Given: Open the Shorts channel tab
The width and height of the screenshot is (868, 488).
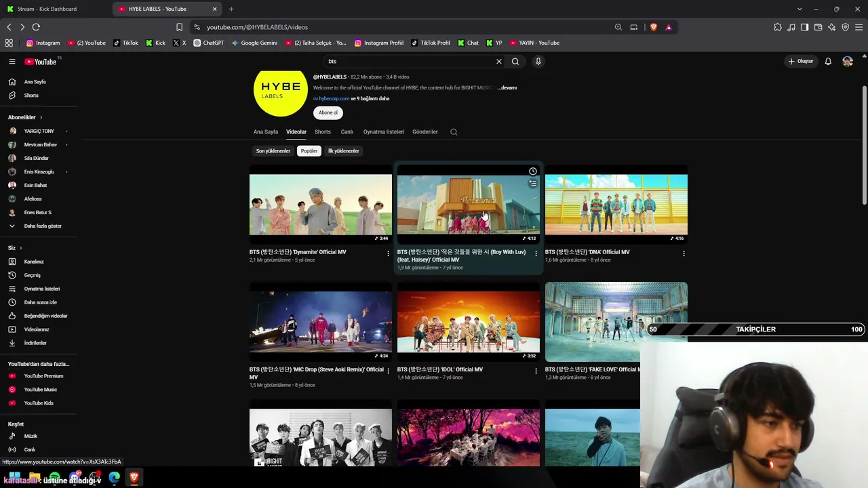Looking at the screenshot, I should pos(323,132).
